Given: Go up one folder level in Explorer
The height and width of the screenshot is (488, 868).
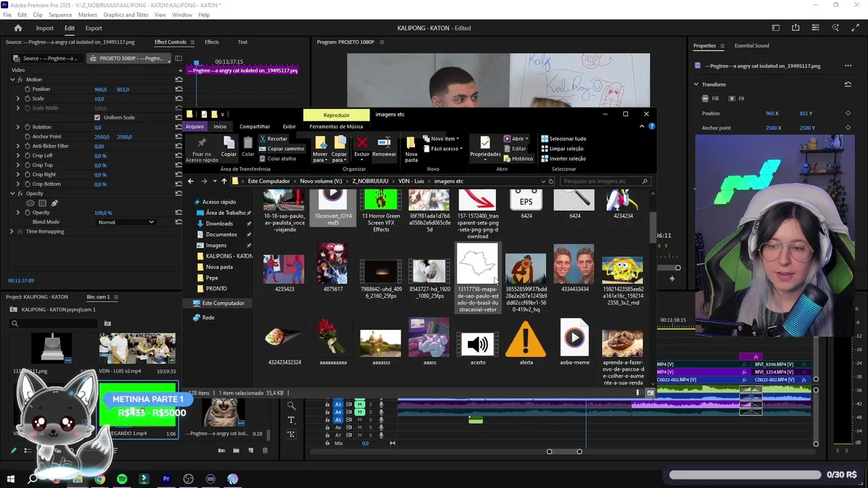Looking at the screenshot, I should point(224,181).
